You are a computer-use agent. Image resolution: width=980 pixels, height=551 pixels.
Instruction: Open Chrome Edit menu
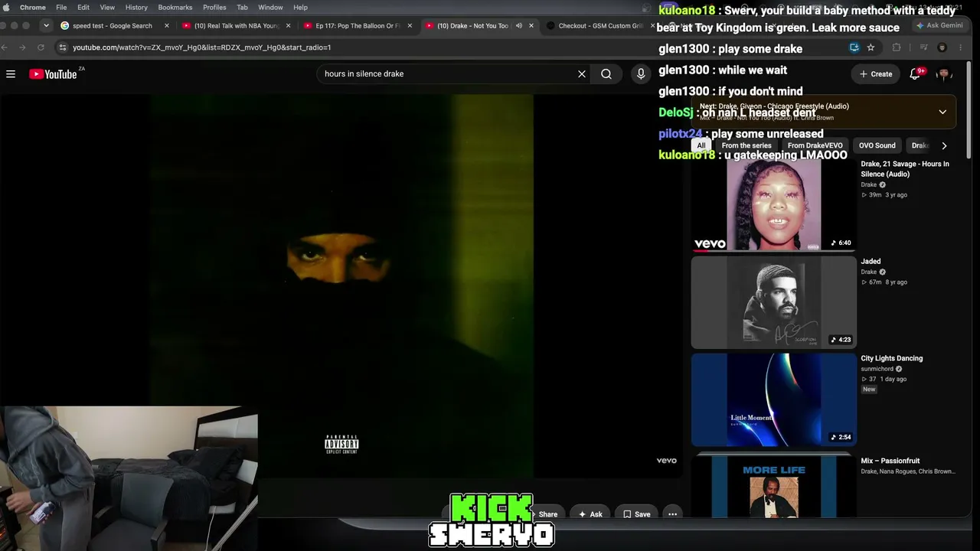[83, 7]
